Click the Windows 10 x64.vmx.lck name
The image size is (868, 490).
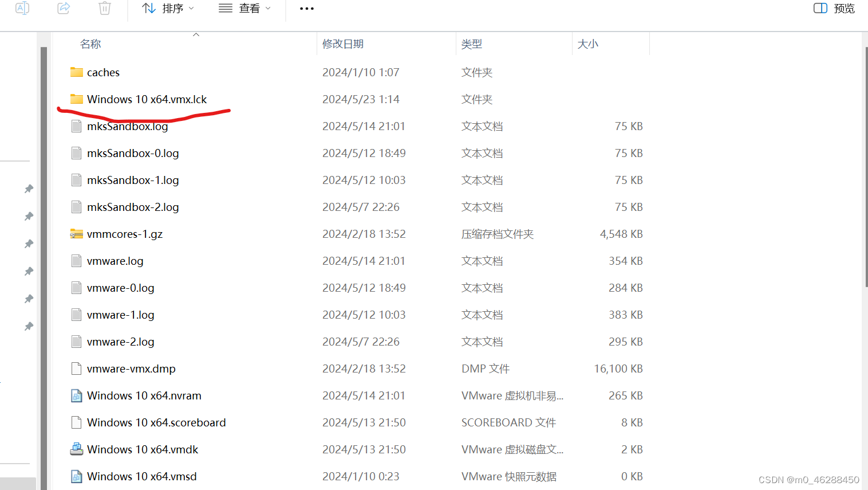point(147,99)
